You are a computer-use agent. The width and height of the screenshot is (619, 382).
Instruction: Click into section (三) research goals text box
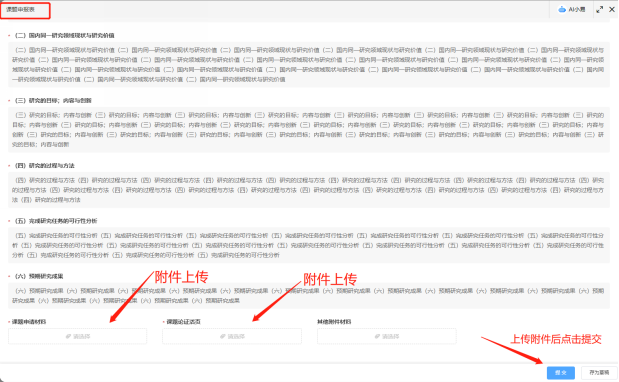point(309,130)
